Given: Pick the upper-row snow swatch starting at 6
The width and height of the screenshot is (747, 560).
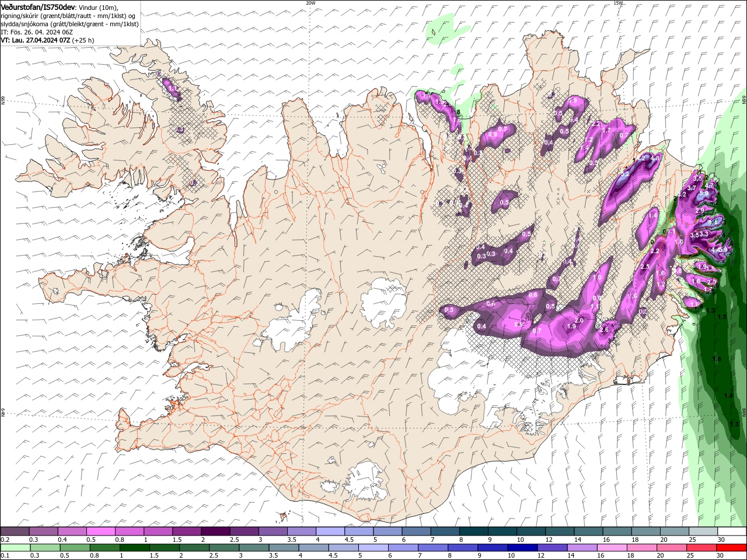Looking at the screenshot, I should point(416,531).
